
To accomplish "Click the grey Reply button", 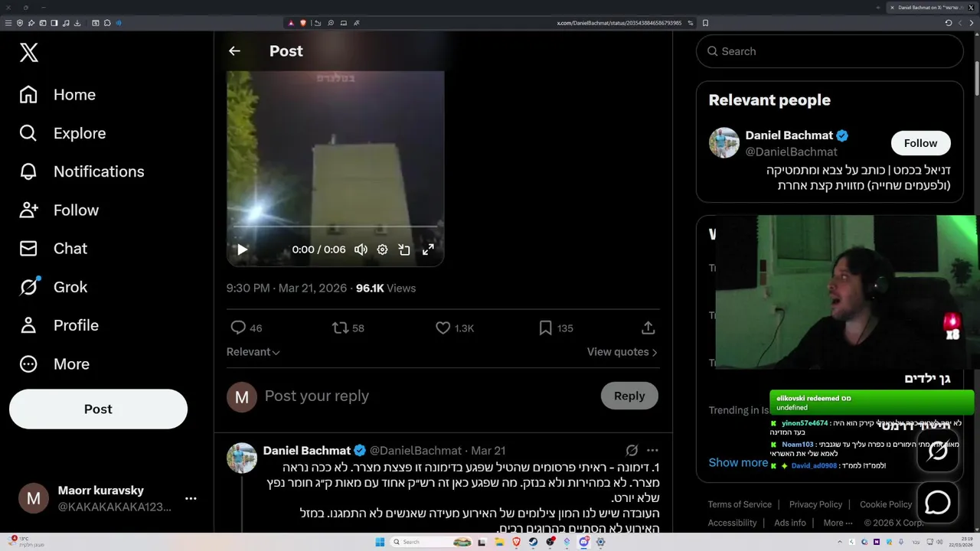I will pos(629,396).
